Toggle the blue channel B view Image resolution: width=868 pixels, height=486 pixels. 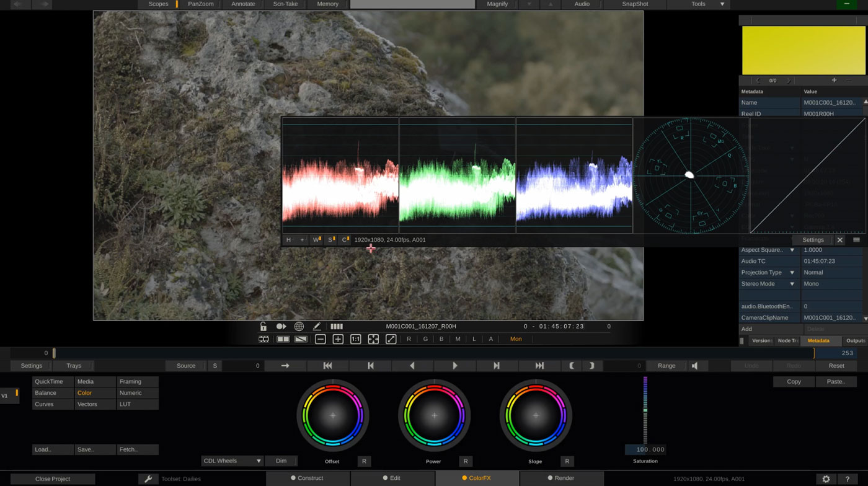(441, 339)
